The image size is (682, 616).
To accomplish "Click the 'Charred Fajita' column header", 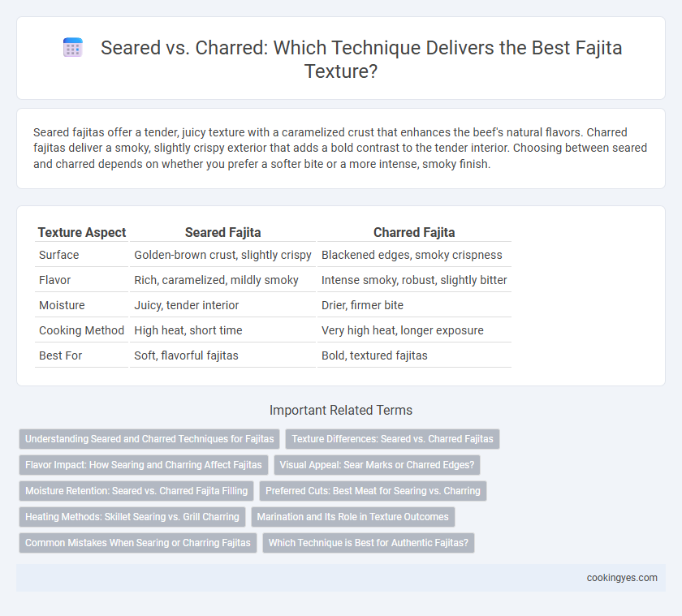I will 414,233.
